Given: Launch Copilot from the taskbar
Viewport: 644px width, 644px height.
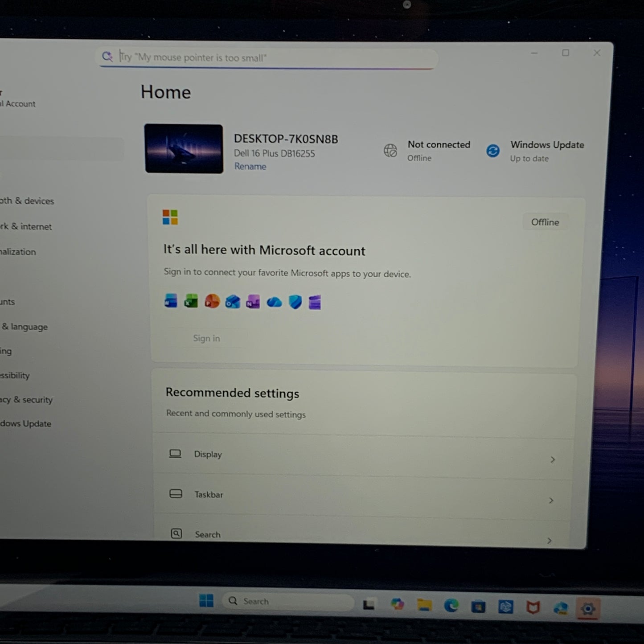Looking at the screenshot, I should click(397, 605).
